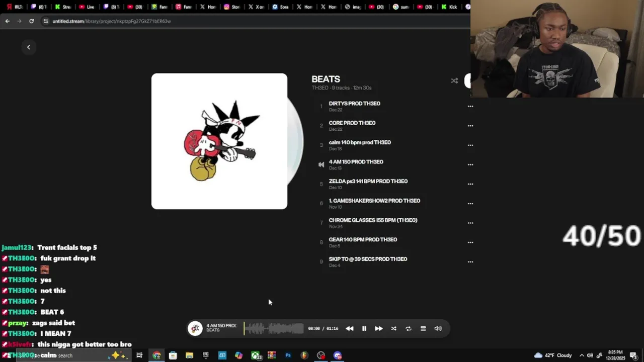Open options for CHROME GLASSES 155 BPM track
The image size is (644, 362).
pos(470,223)
